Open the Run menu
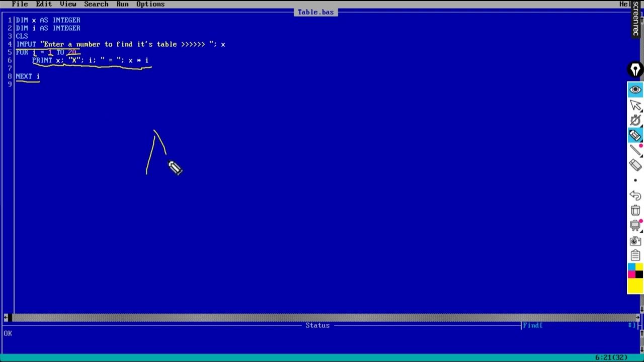 click(122, 4)
